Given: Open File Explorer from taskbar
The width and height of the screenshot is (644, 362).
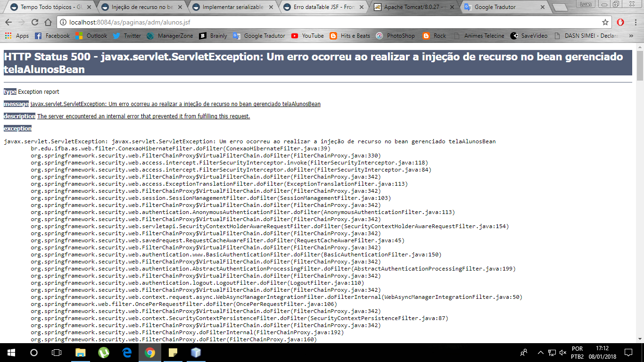Looking at the screenshot, I should pos(81,352).
